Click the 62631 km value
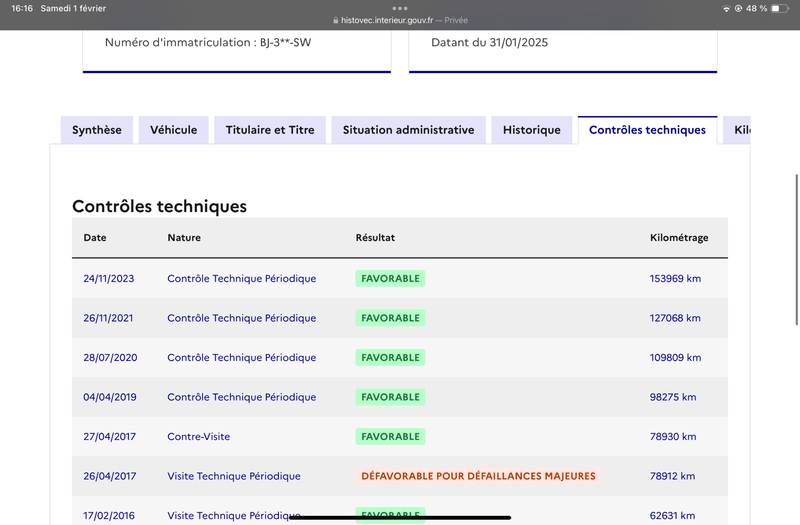 (672, 515)
